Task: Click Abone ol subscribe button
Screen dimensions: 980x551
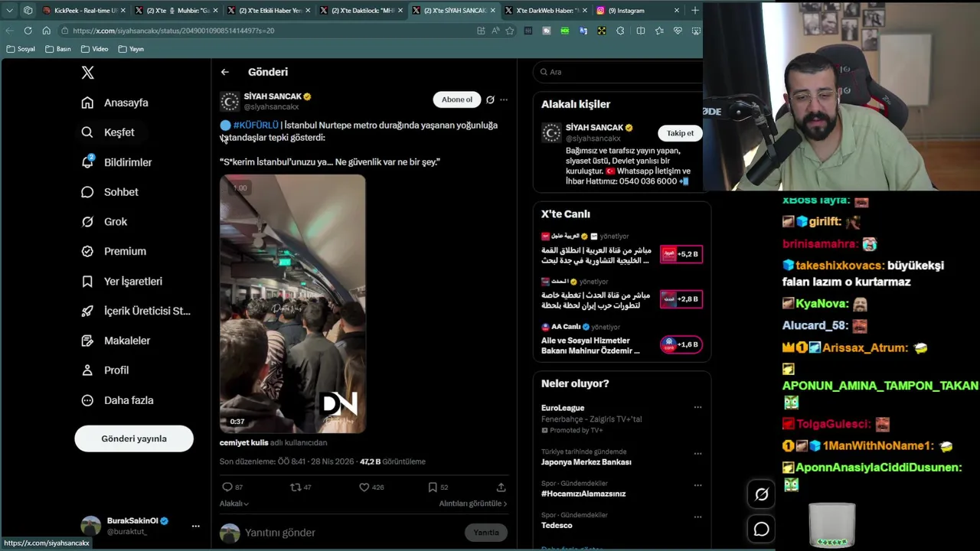Action: pos(457,99)
